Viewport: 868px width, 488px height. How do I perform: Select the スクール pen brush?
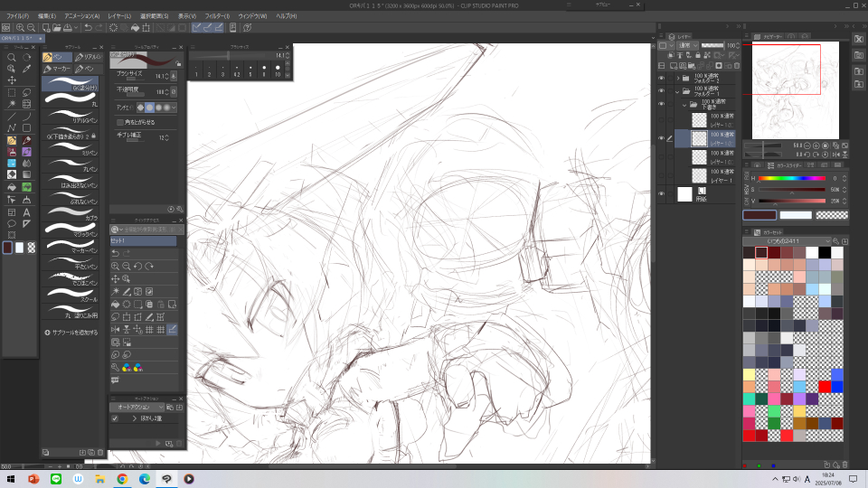(x=71, y=296)
